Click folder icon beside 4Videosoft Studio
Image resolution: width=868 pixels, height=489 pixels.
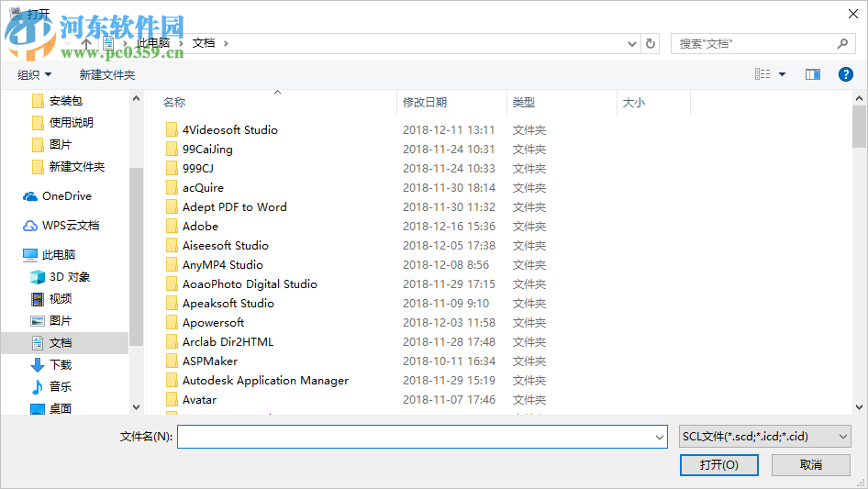(172, 129)
